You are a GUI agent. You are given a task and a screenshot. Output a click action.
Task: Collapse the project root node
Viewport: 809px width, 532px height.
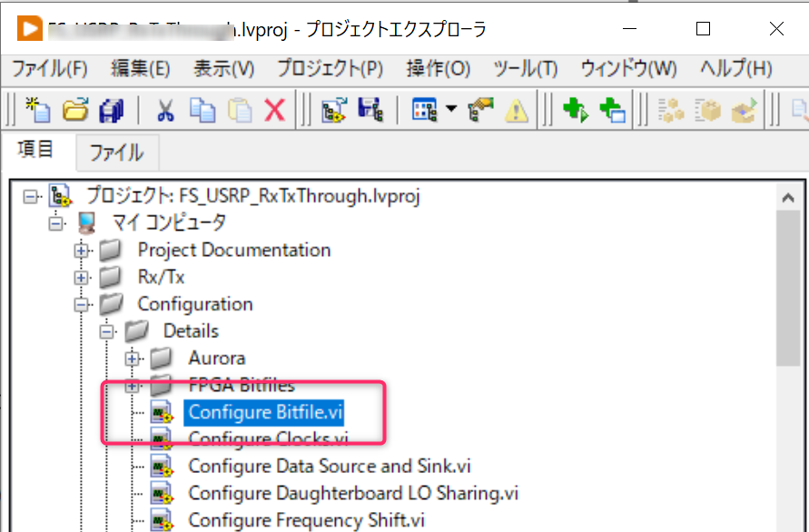pyautogui.click(x=31, y=197)
